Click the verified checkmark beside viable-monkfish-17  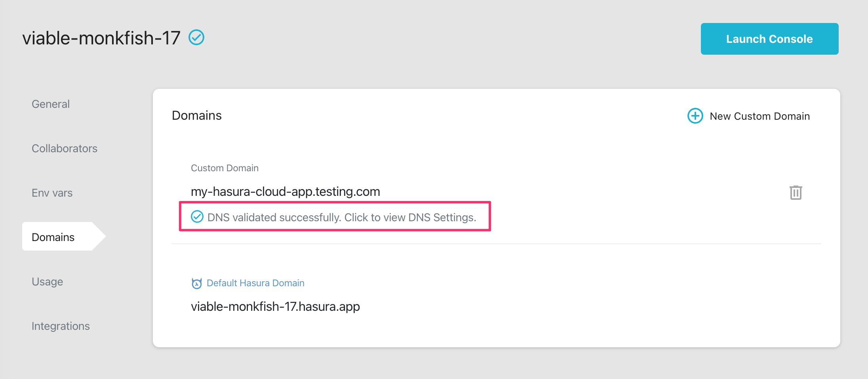196,38
